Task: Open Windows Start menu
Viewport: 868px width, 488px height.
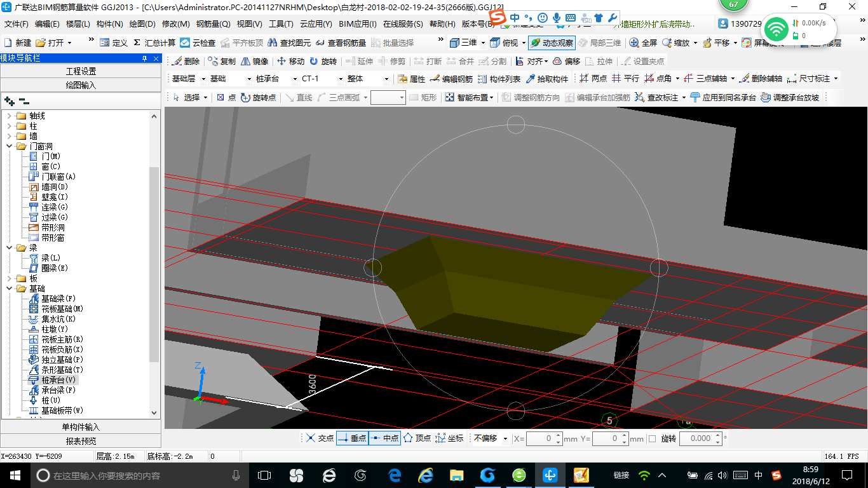Action: click(x=15, y=475)
